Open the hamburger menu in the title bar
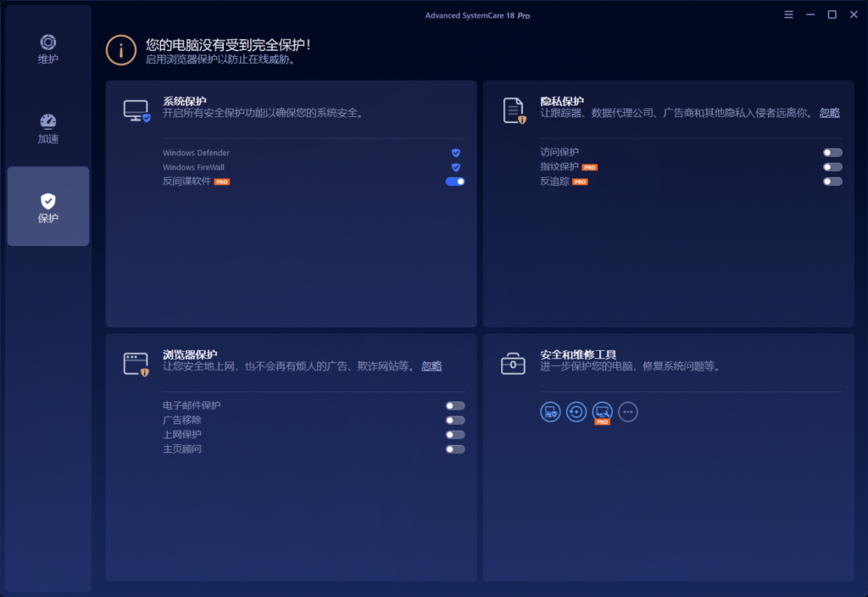The height and width of the screenshot is (597, 868). 787,14
